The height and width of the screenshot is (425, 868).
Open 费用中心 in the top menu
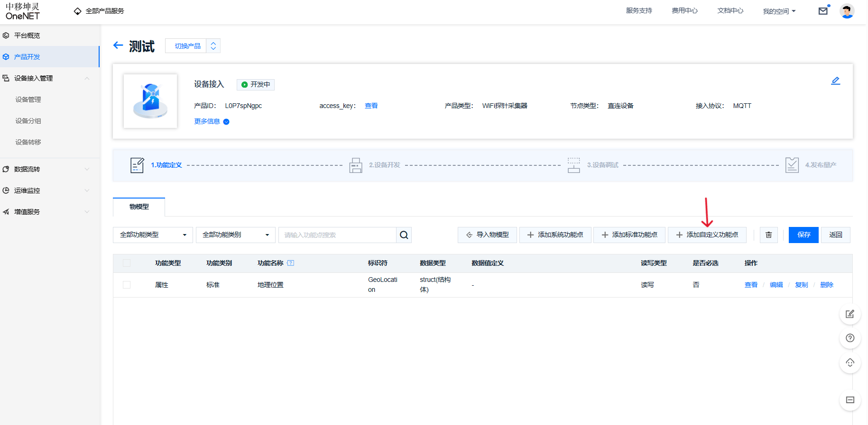[x=684, y=10]
